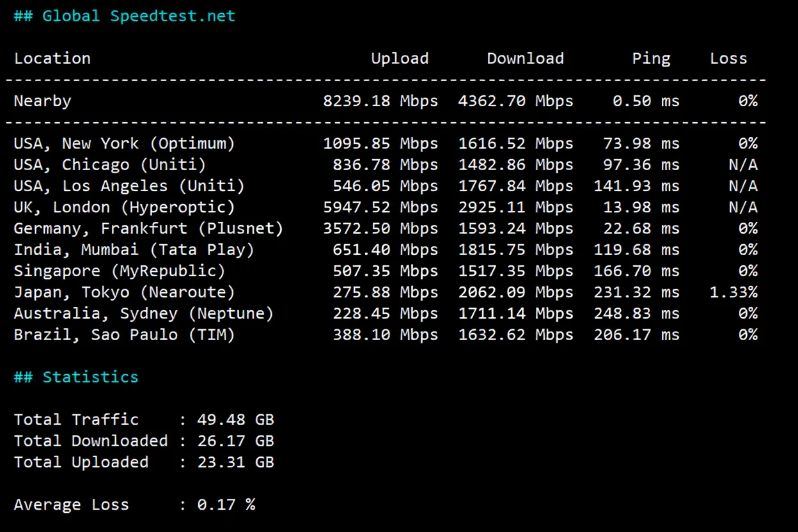798x532 pixels.
Task: Click New York upload 1095.85 Mbps
Action: (x=380, y=144)
